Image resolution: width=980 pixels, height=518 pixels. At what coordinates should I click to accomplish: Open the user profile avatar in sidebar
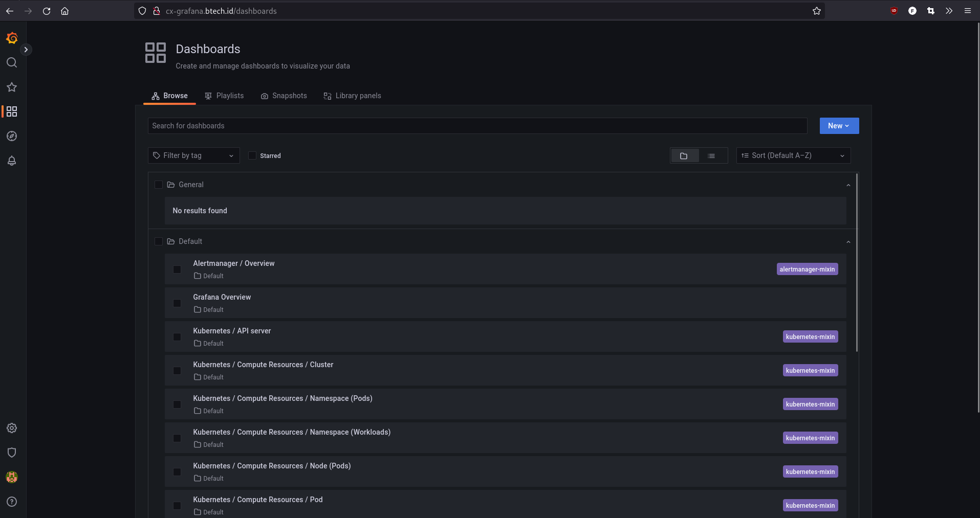(x=12, y=477)
